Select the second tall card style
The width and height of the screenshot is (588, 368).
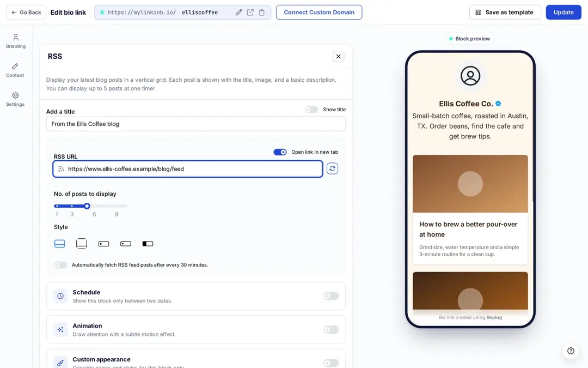tap(81, 244)
